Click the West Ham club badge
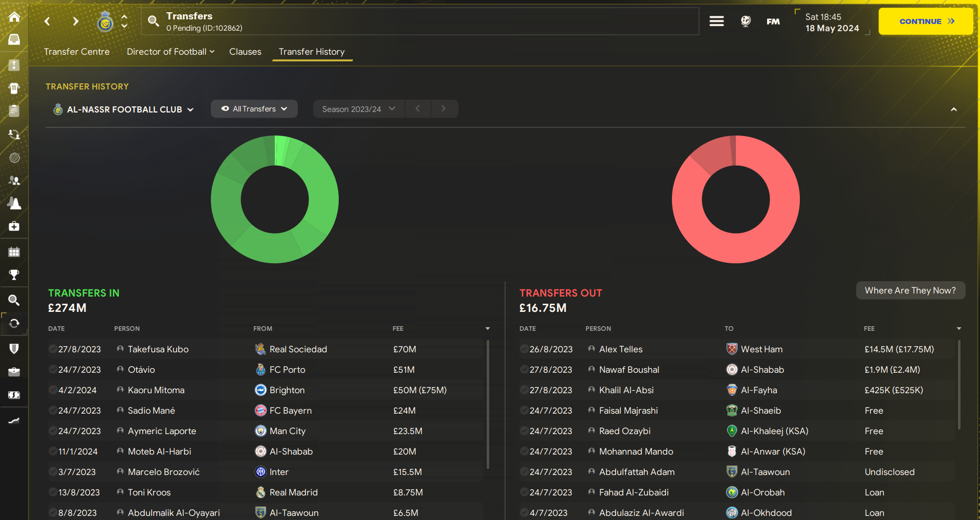This screenshot has height=520, width=980. pyautogui.click(x=732, y=349)
